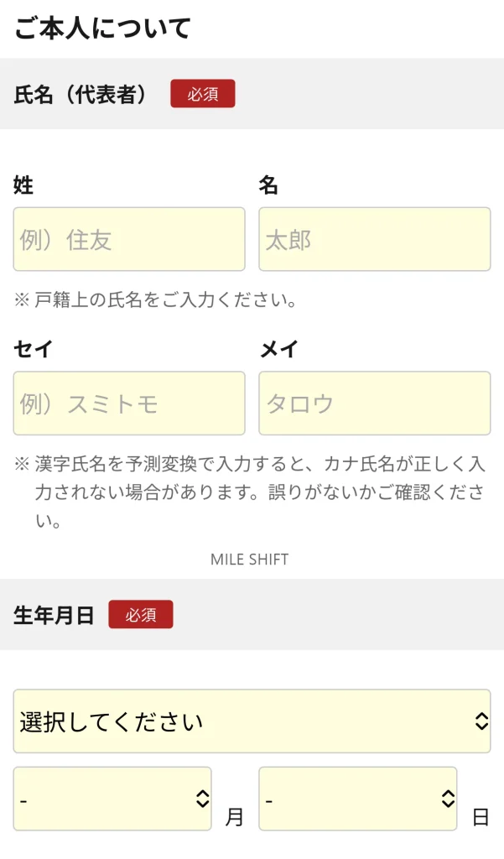
Task: Select the メイ field showing placeholder タロウ
Action: click(374, 403)
